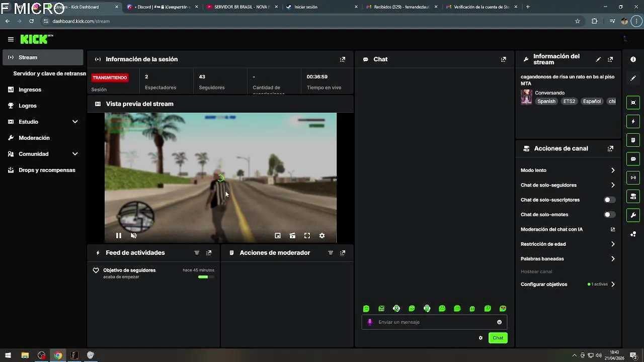Toggle Chat de solo-emotes switch
Image resolution: width=644 pixels, height=362 pixels.
coord(609,215)
